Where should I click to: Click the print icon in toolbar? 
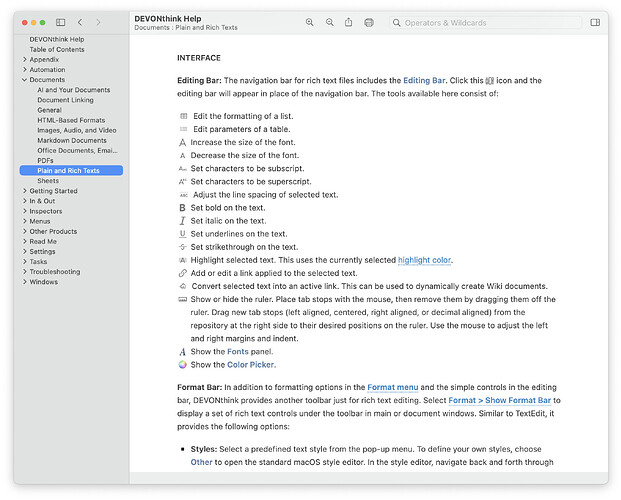369,22
